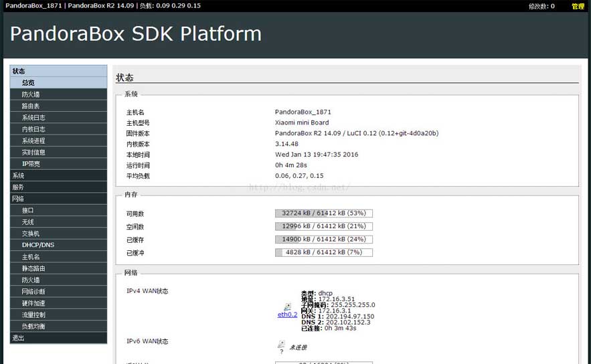Expand the 系统 menu section
The image size is (591, 364).
pyautogui.click(x=58, y=175)
